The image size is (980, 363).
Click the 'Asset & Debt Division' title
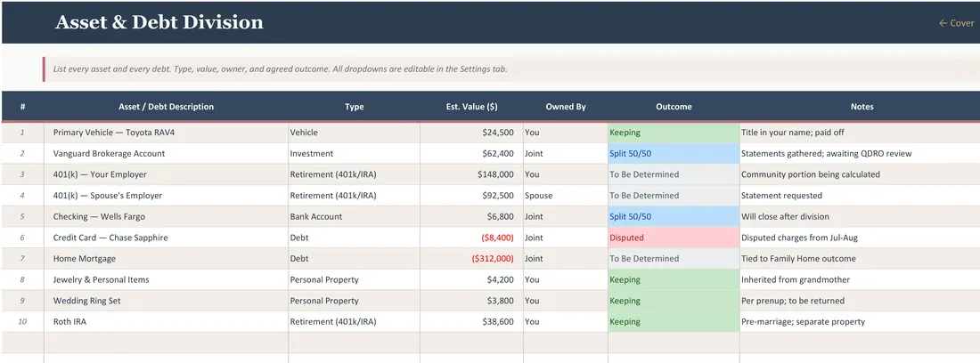click(159, 22)
